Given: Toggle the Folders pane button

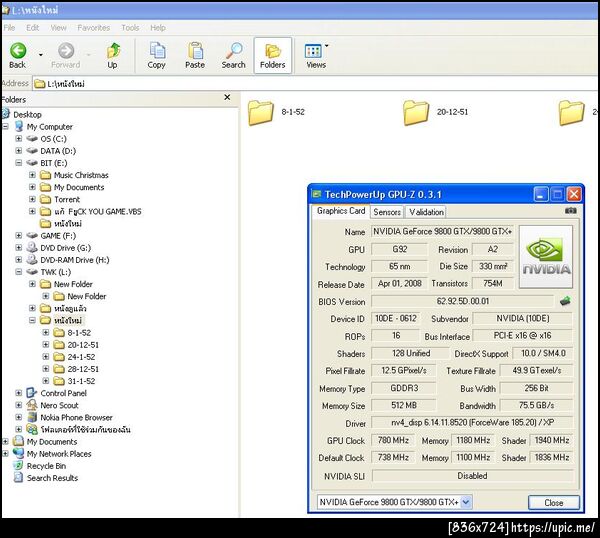Looking at the screenshot, I should (x=273, y=55).
